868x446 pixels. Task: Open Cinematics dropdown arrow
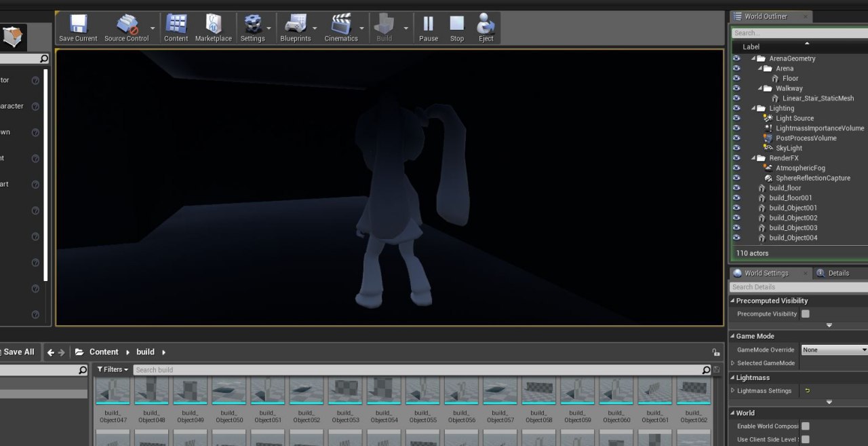click(x=361, y=29)
